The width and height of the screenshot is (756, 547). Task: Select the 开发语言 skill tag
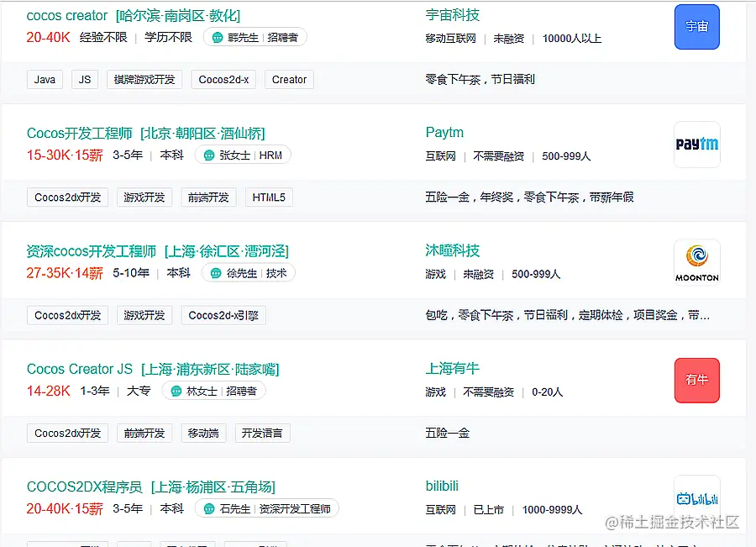coord(262,434)
